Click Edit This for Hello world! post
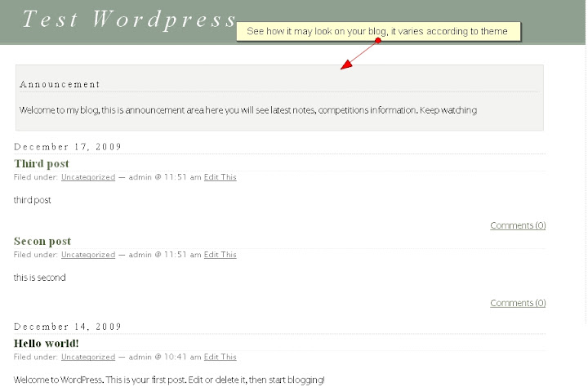This screenshot has height=387, width=588. tap(220, 358)
